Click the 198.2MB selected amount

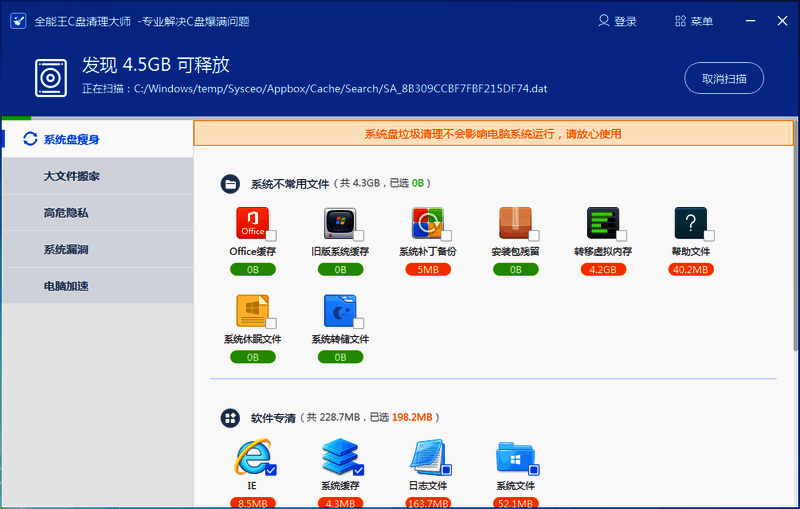tap(412, 417)
